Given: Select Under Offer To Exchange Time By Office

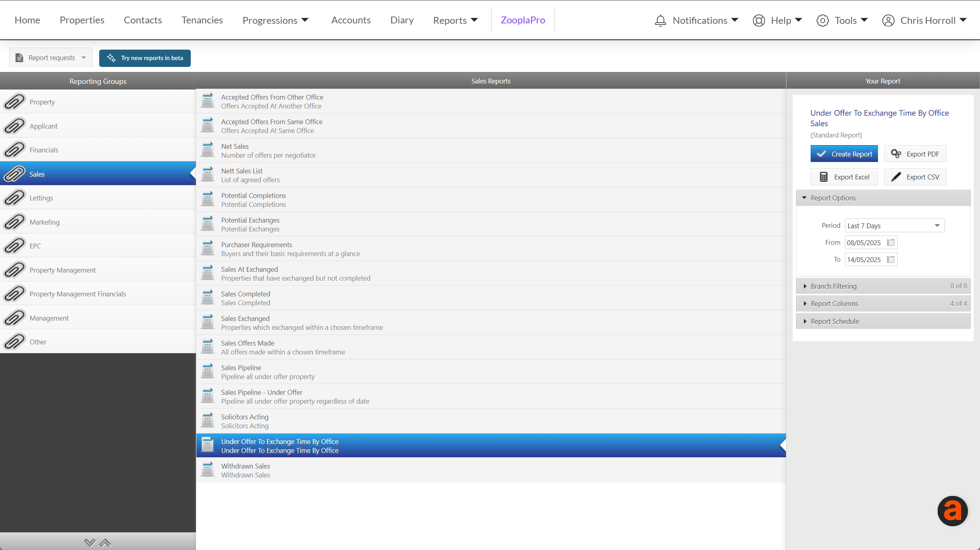Looking at the screenshot, I should (x=491, y=446).
